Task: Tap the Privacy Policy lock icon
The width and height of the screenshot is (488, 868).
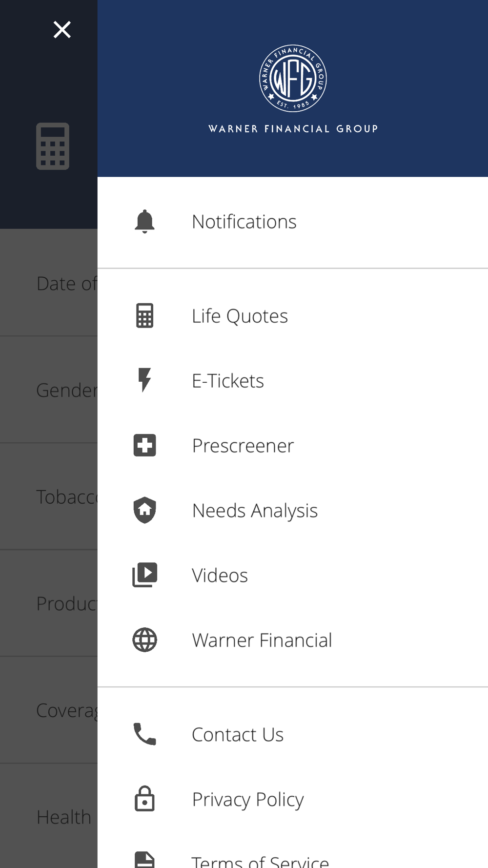Action: (x=144, y=799)
